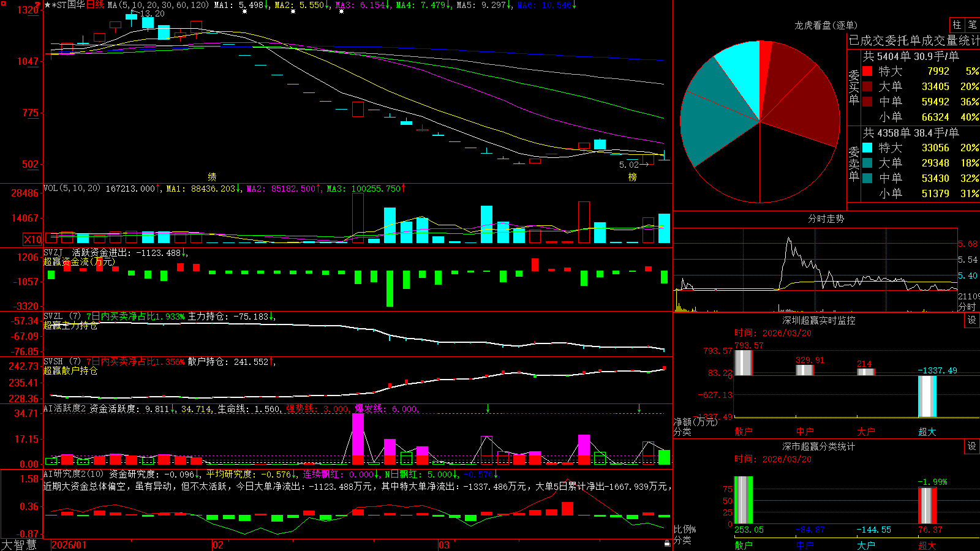Image resolution: width=980 pixels, height=551 pixels.
Task: Click the small red square icon at the top-left corner
Action: pyautogui.click(x=3, y=3)
